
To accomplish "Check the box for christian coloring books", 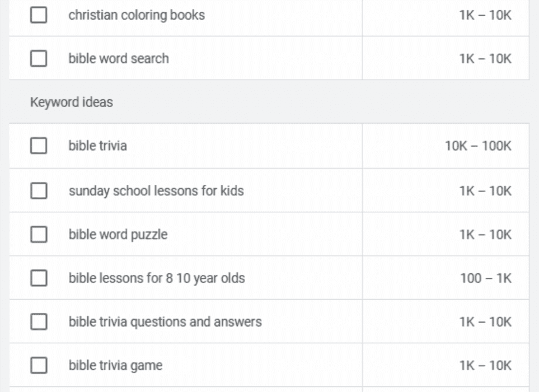I will (x=39, y=15).
